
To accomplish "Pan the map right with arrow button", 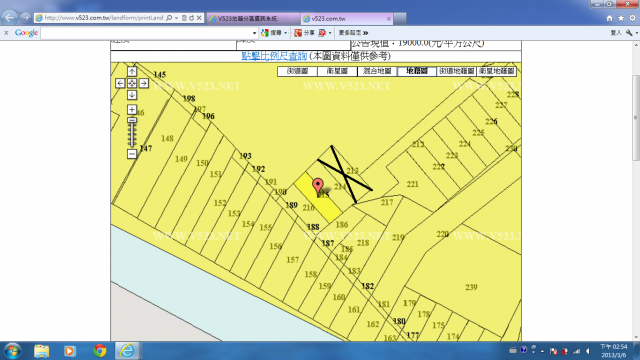I will 144,83.
